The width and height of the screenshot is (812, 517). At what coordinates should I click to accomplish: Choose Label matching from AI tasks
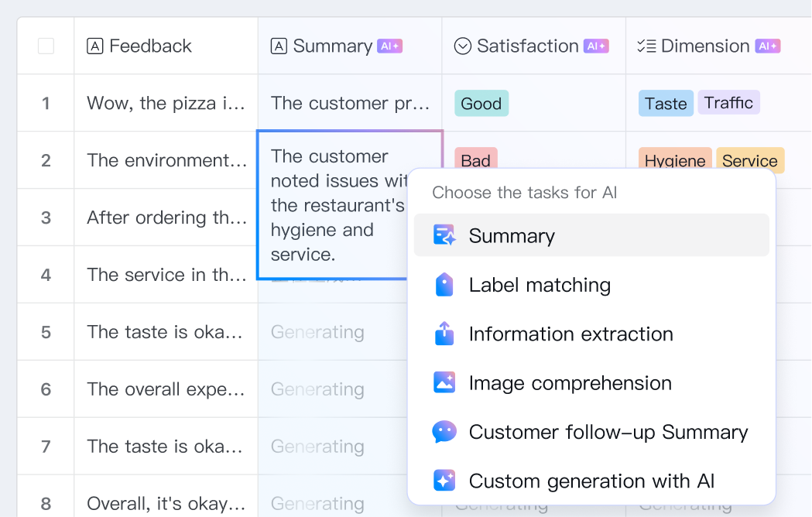(x=540, y=285)
